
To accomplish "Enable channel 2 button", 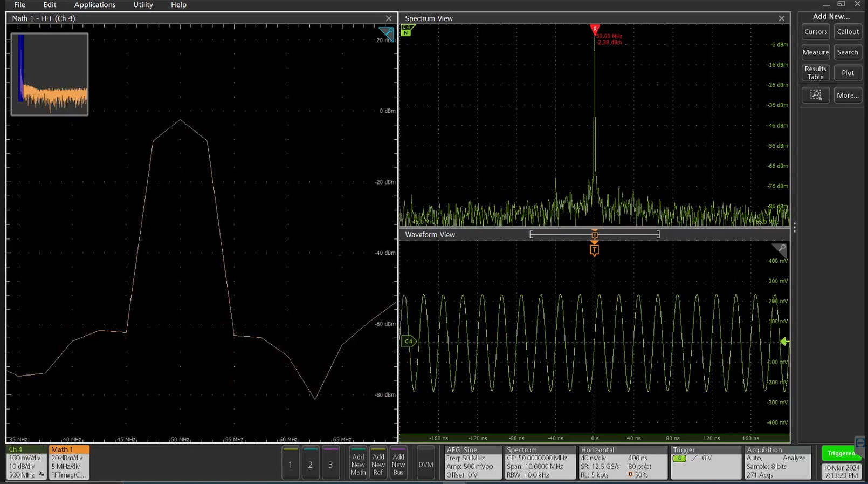I will coord(310,463).
